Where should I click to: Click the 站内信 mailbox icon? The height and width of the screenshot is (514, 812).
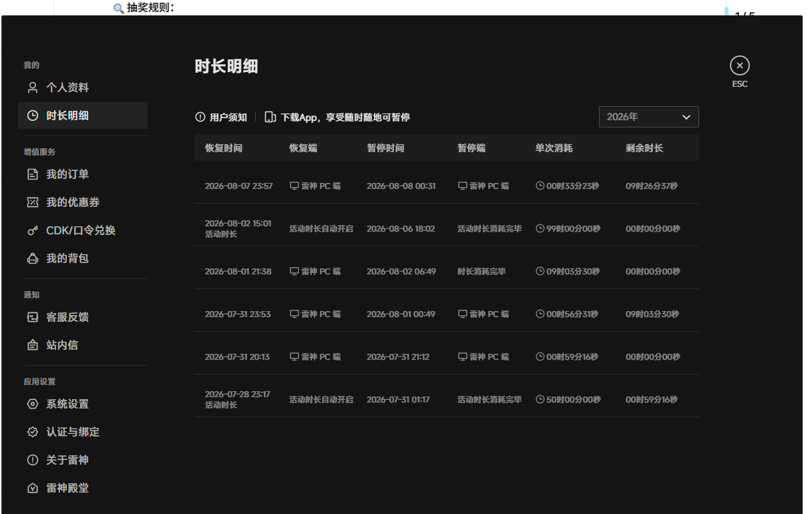pos(32,345)
